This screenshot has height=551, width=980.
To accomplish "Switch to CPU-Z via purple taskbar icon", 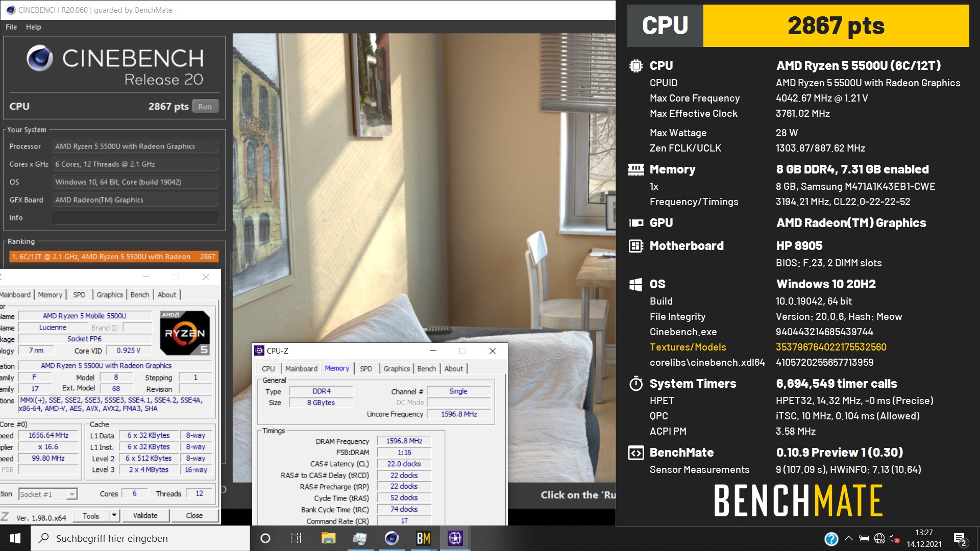I will click(x=455, y=538).
